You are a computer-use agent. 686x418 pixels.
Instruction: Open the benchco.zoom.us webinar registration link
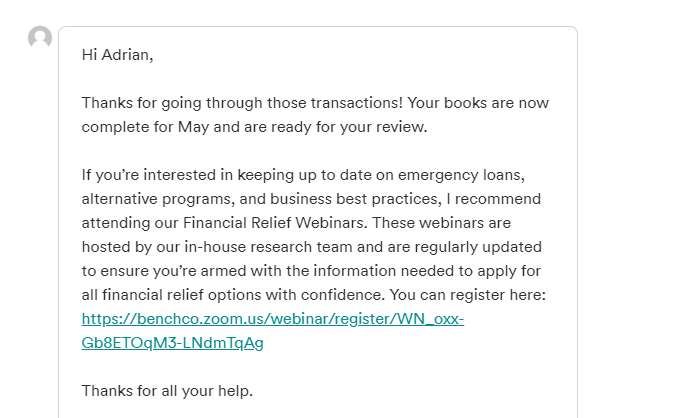(x=273, y=319)
